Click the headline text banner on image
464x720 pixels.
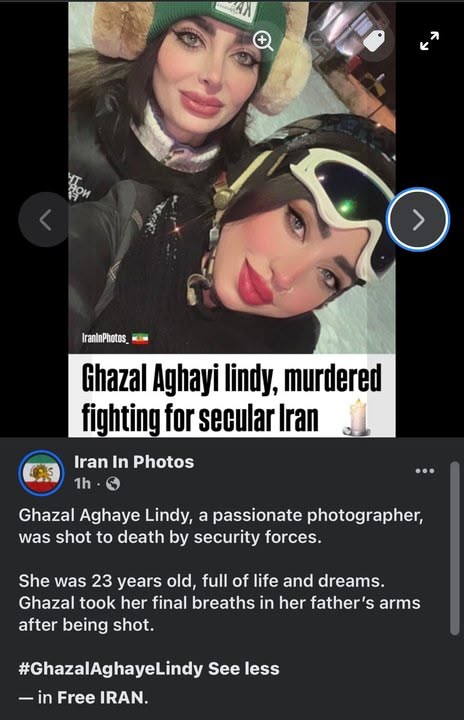click(232, 395)
